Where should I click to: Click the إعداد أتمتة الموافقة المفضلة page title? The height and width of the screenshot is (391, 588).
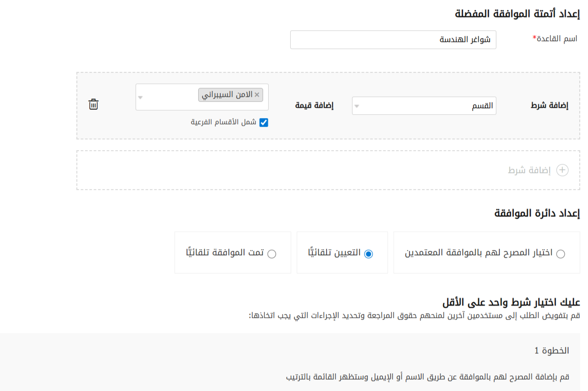pos(517,14)
